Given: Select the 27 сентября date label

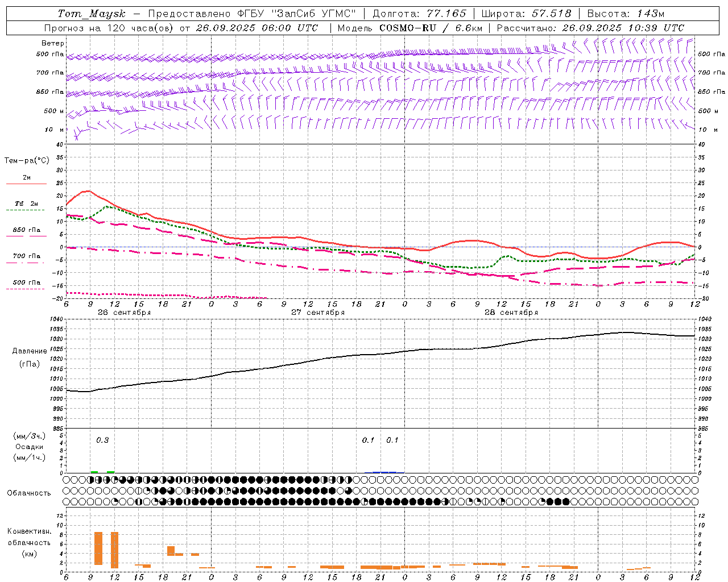Looking at the screenshot, I should point(318,313).
